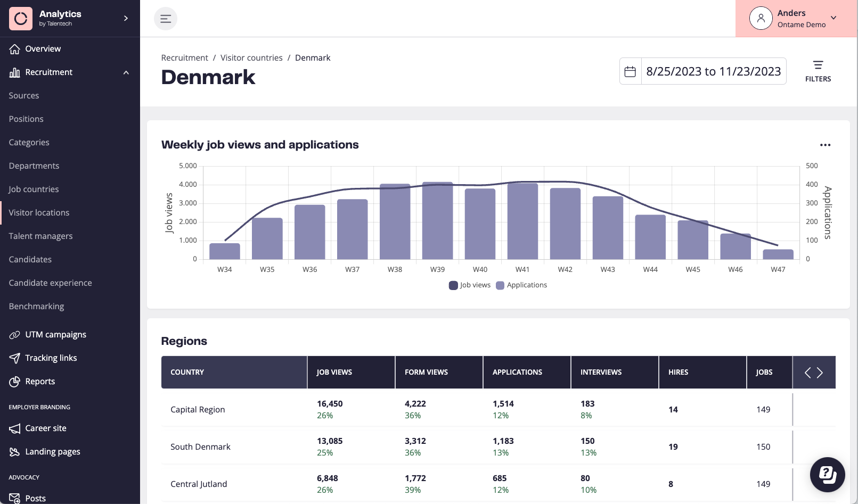Click Central Jutland form views 1,772

click(x=415, y=478)
